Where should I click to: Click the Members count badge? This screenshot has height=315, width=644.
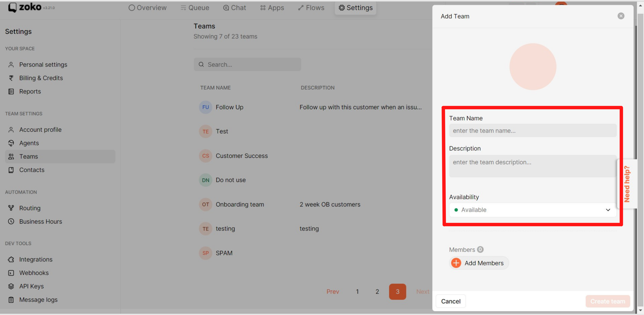point(480,249)
